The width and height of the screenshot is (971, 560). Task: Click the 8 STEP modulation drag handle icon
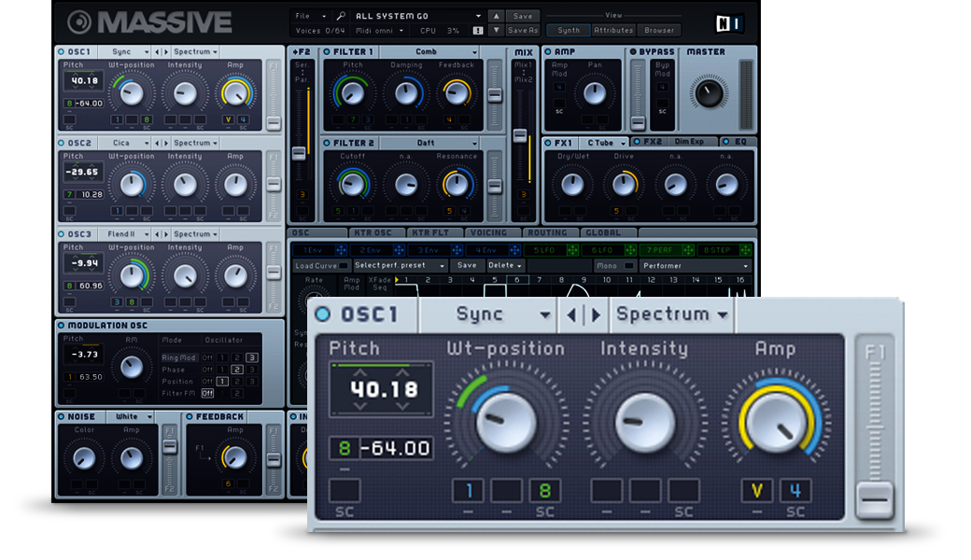[746, 250]
